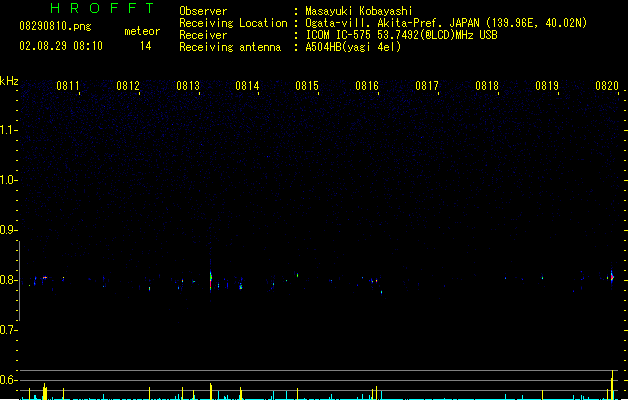The width and height of the screenshot is (629, 400).
Task: Select the file name 08290810.png
Action: tap(55, 26)
